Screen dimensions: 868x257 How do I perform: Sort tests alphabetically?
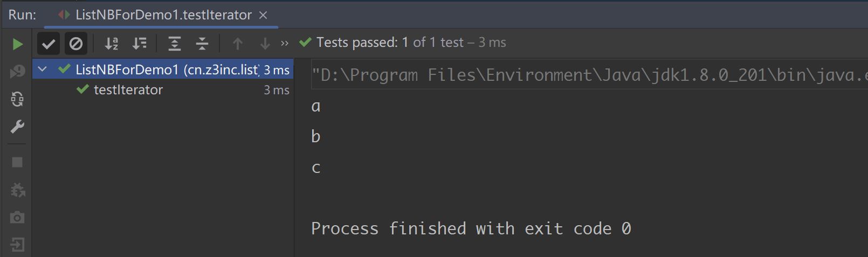112,44
